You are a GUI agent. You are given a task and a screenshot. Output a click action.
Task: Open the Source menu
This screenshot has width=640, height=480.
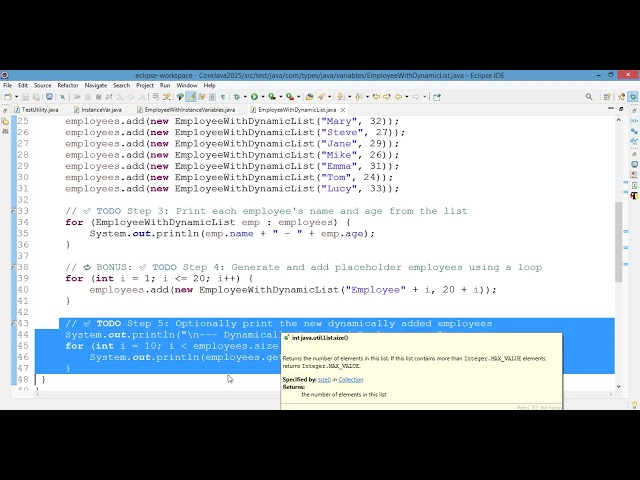pyautogui.click(x=42, y=85)
